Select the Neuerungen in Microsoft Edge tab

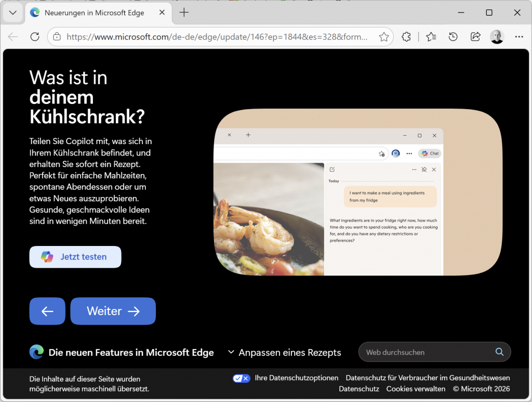[94, 12]
